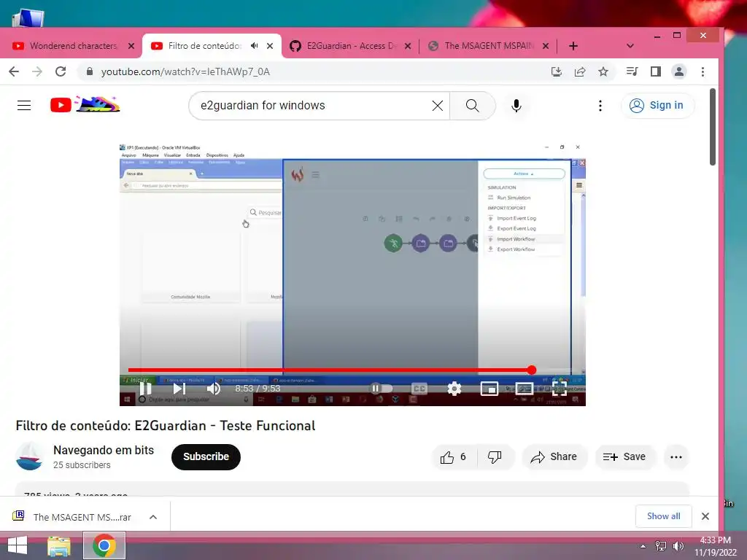Click the Sign in button
Image resolution: width=747 pixels, height=560 pixels.
point(657,105)
